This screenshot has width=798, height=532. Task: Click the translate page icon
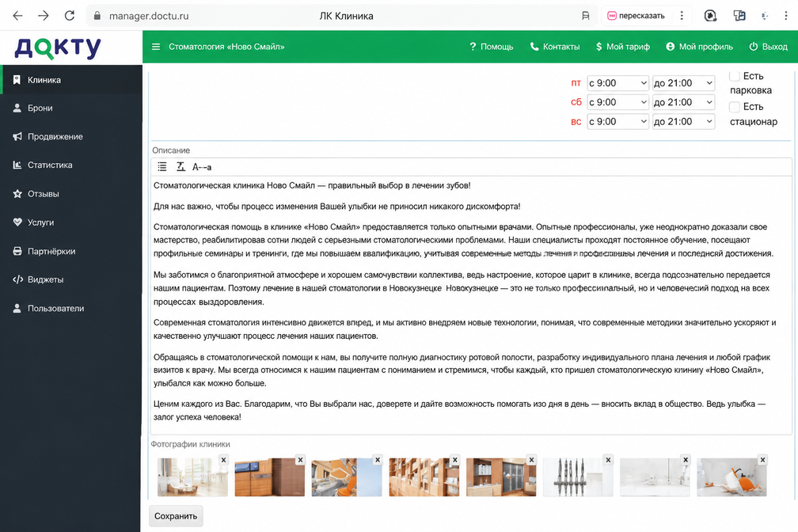(739, 16)
